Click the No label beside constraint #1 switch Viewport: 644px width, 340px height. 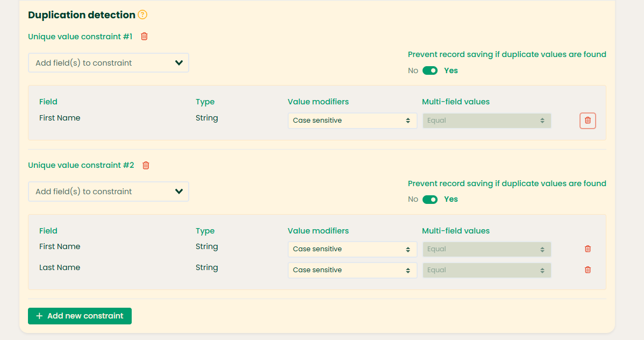tap(413, 70)
